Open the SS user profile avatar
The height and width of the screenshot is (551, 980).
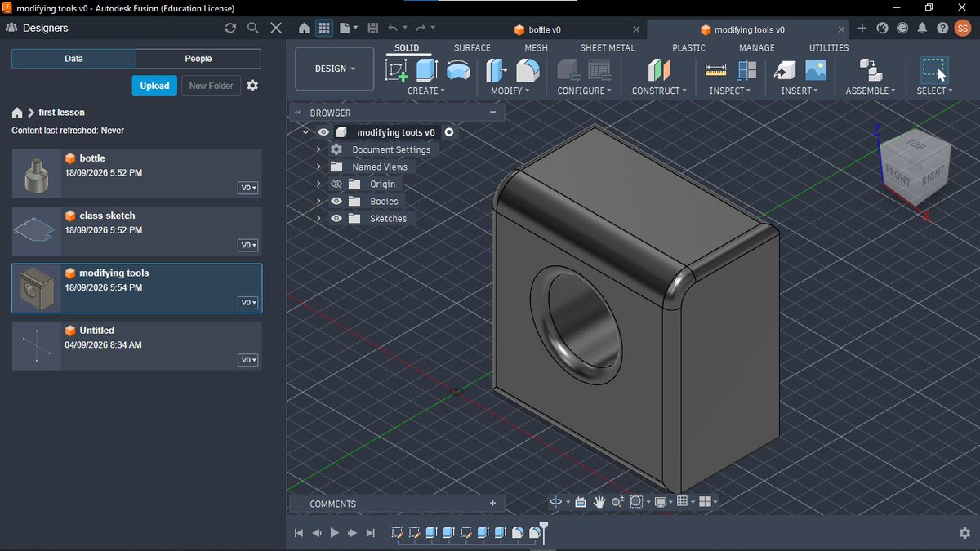pyautogui.click(x=963, y=28)
